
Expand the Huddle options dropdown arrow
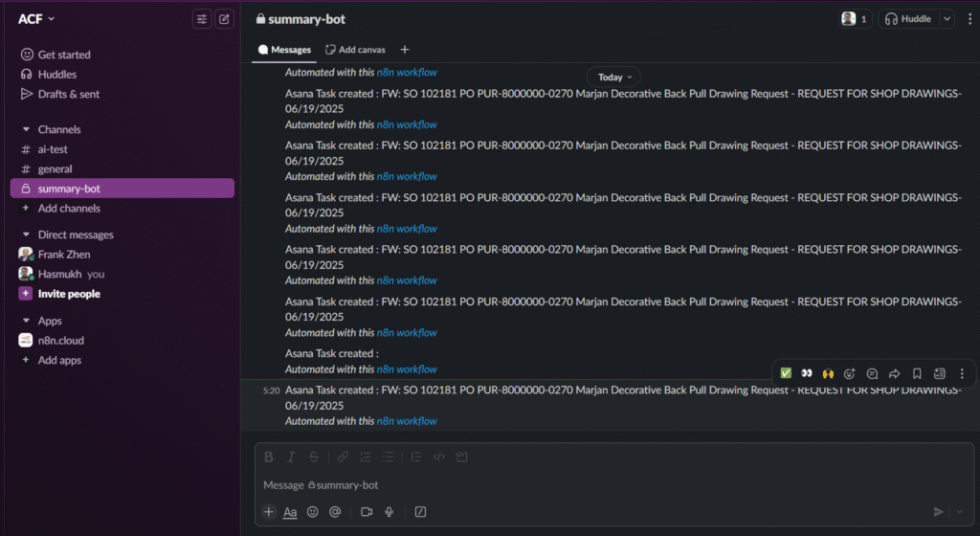[947, 19]
